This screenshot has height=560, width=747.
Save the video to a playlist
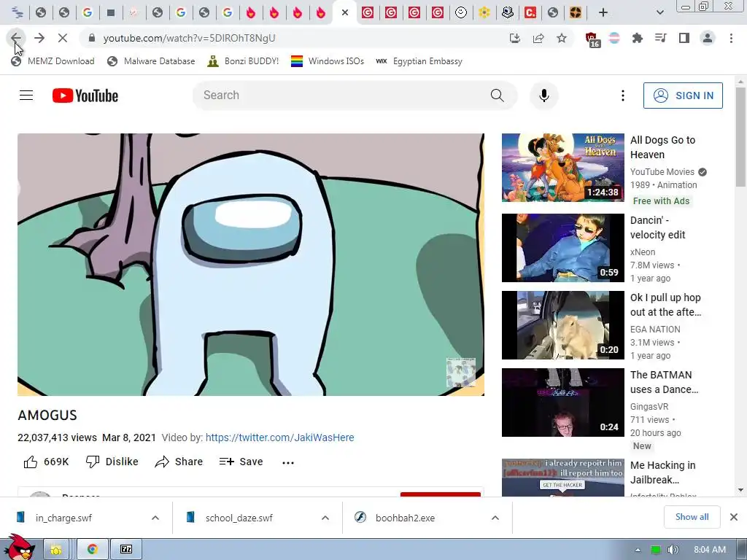(x=241, y=462)
